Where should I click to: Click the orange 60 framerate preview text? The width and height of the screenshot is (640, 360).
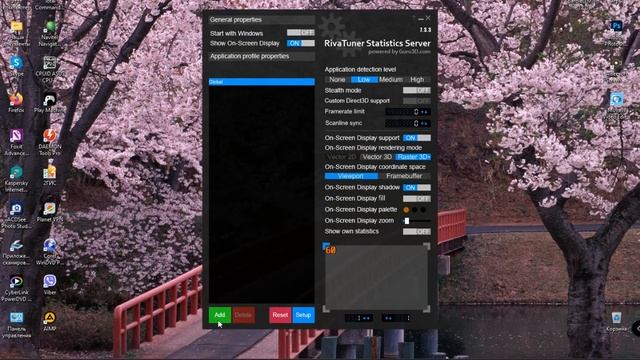331,250
